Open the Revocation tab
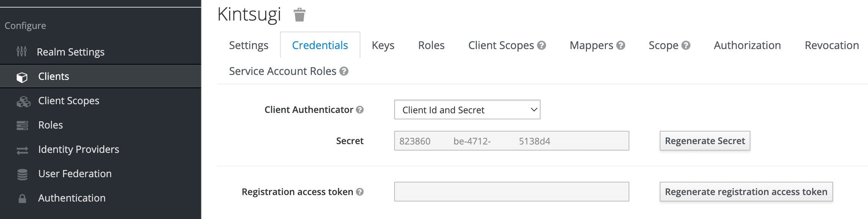 (x=832, y=46)
